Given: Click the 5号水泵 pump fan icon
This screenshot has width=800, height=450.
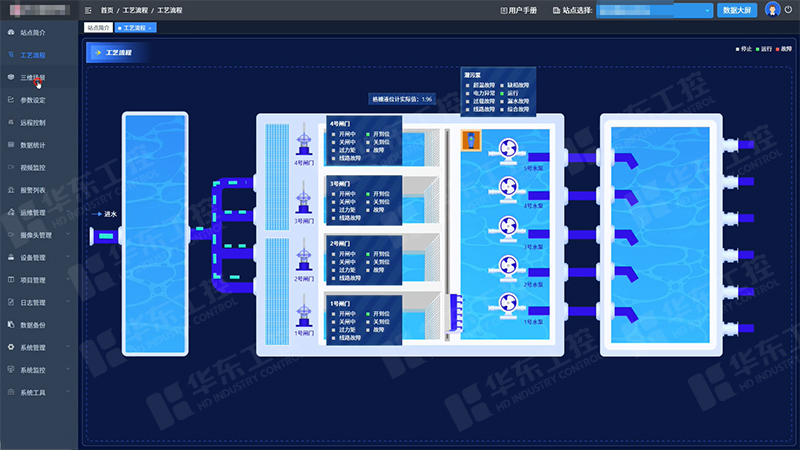Looking at the screenshot, I should click(506, 149).
